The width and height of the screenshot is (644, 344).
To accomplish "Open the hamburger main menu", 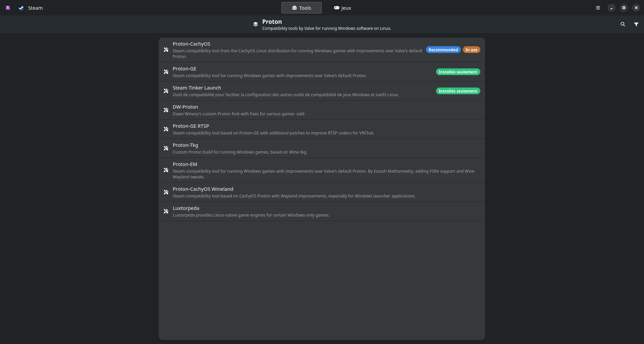I will (x=598, y=8).
